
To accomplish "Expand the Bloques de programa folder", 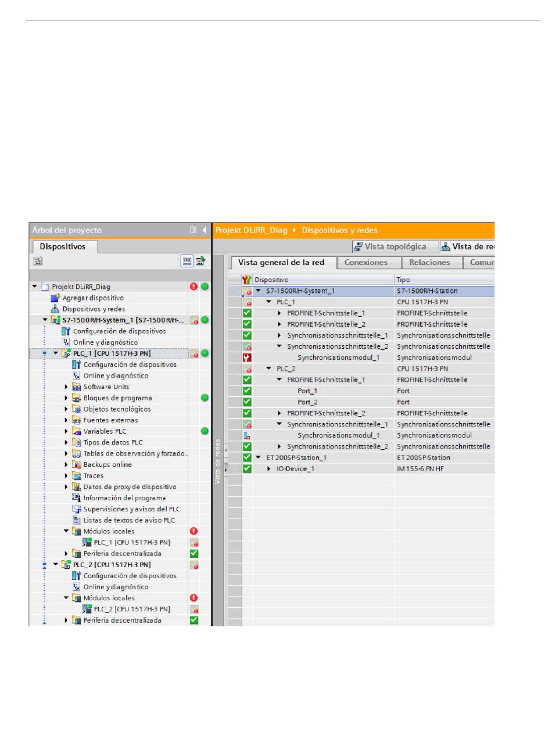I will 66,398.
